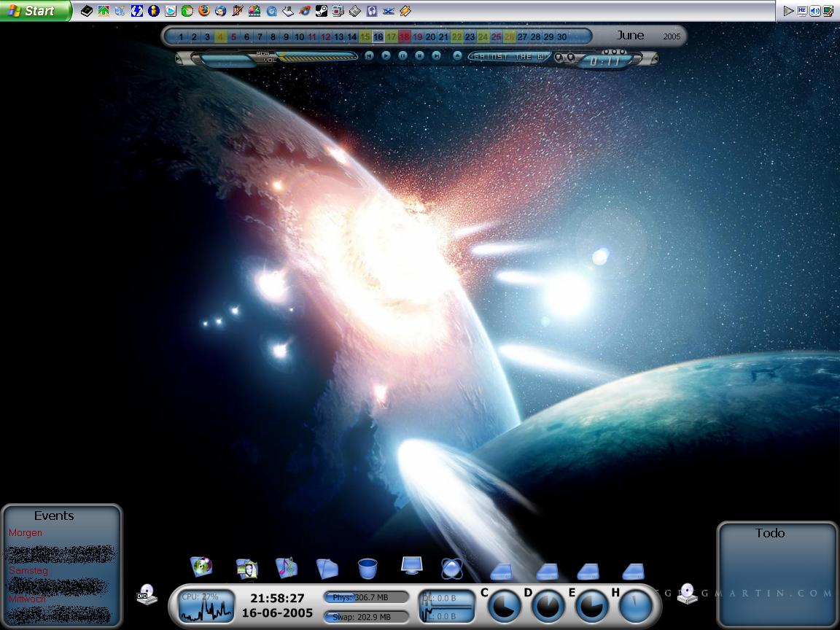Click the media player eject button
The width and height of the screenshot is (840, 630).
click(x=457, y=55)
